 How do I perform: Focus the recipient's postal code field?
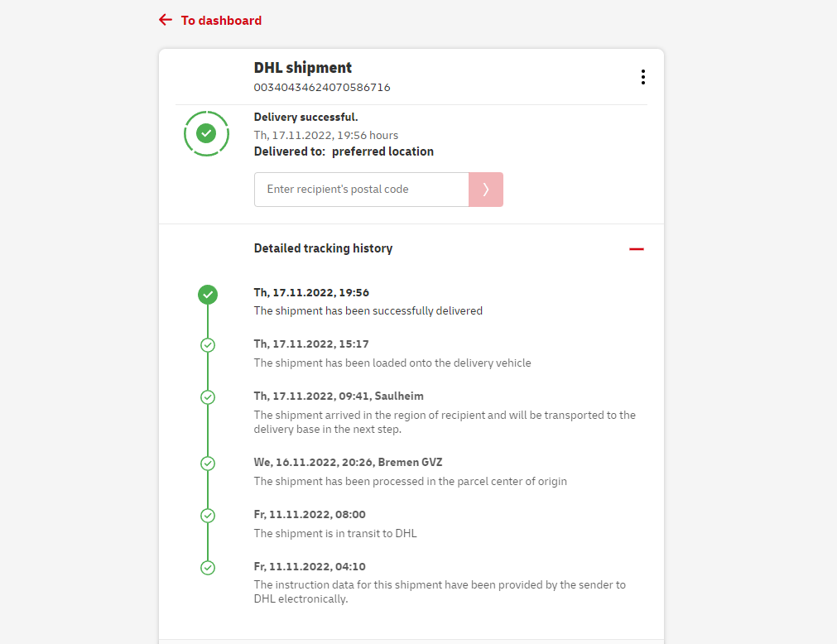click(362, 190)
